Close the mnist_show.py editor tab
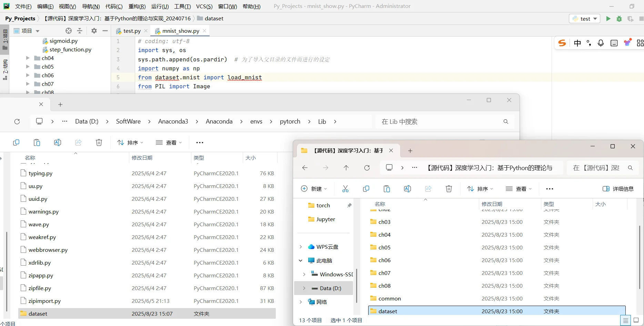 204,31
